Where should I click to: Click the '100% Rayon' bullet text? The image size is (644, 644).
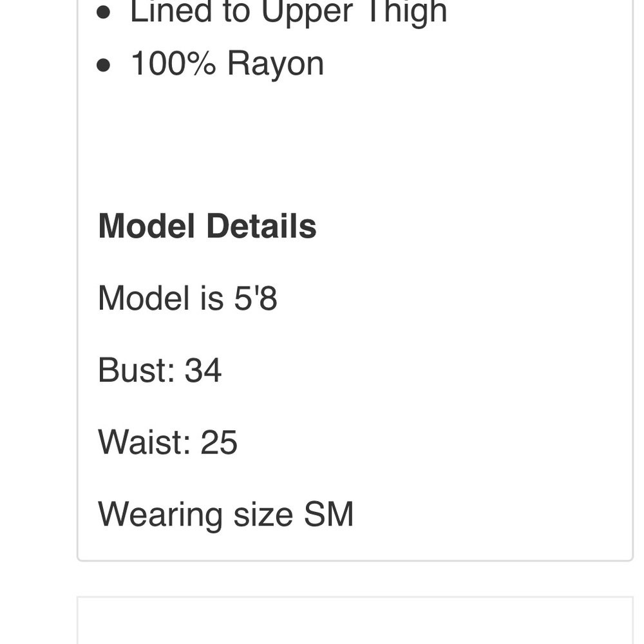(227, 64)
